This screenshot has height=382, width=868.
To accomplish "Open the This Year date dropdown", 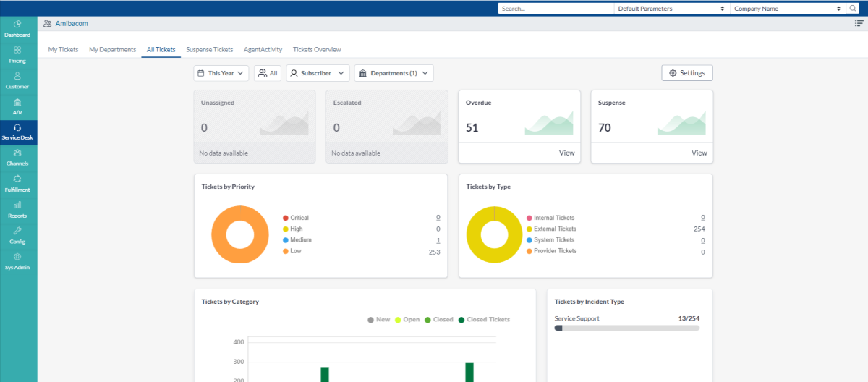I will tap(221, 73).
